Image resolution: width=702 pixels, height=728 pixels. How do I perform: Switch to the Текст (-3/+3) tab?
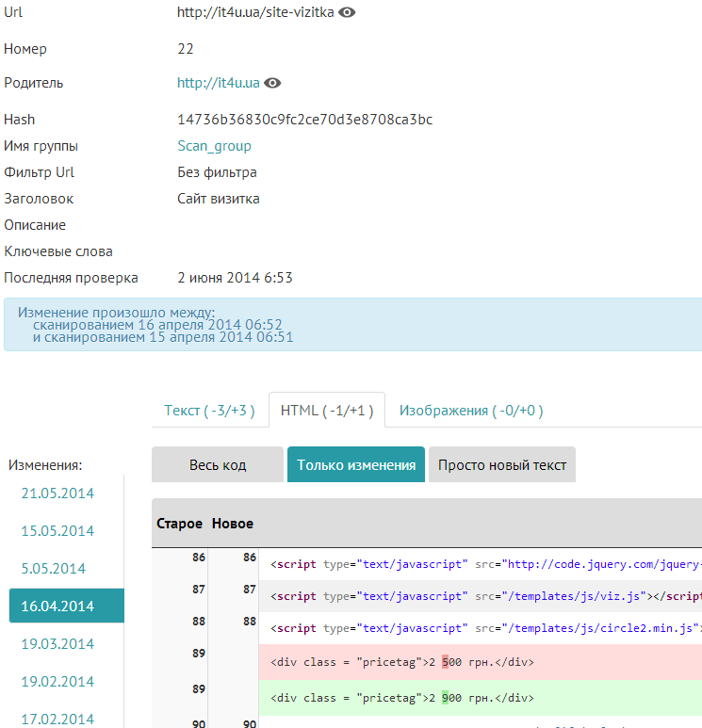pyautogui.click(x=209, y=411)
